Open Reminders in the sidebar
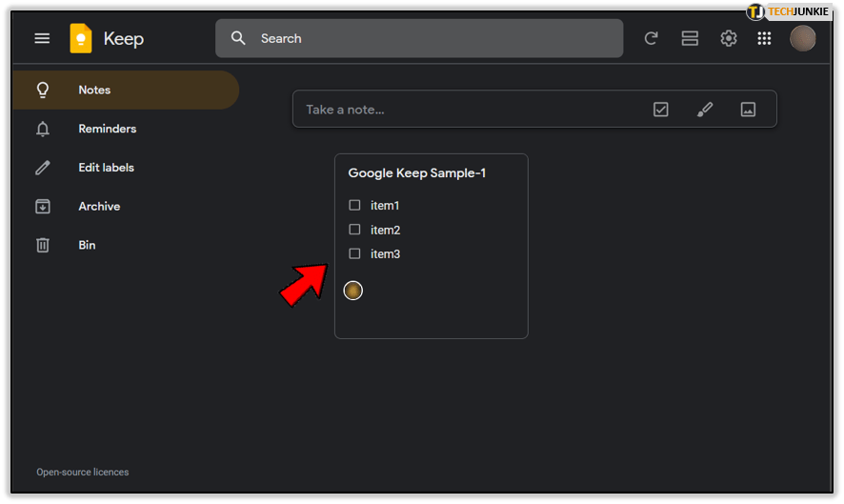 (x=107, y=129)
